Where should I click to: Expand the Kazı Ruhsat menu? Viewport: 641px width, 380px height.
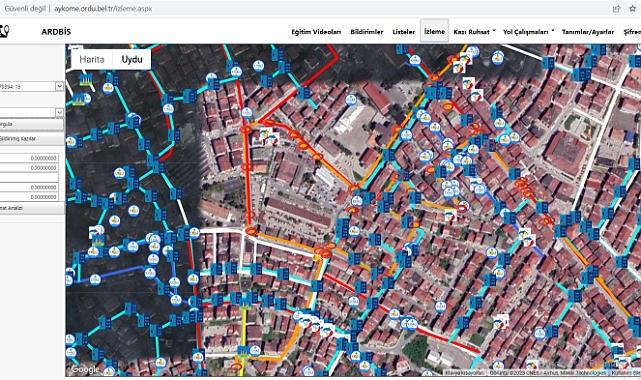[474, 31]
